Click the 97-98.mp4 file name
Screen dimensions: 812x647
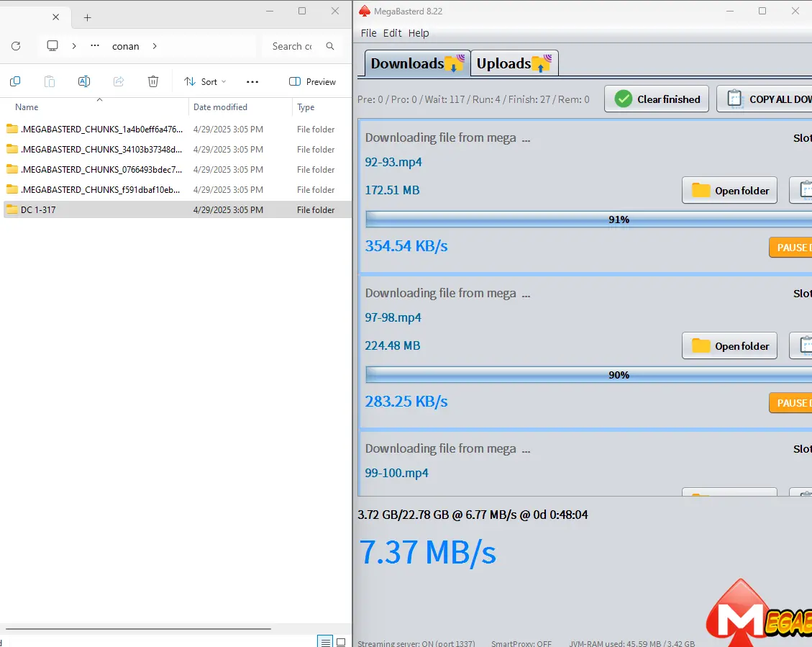pyautogui.click(x=393, y=317)
